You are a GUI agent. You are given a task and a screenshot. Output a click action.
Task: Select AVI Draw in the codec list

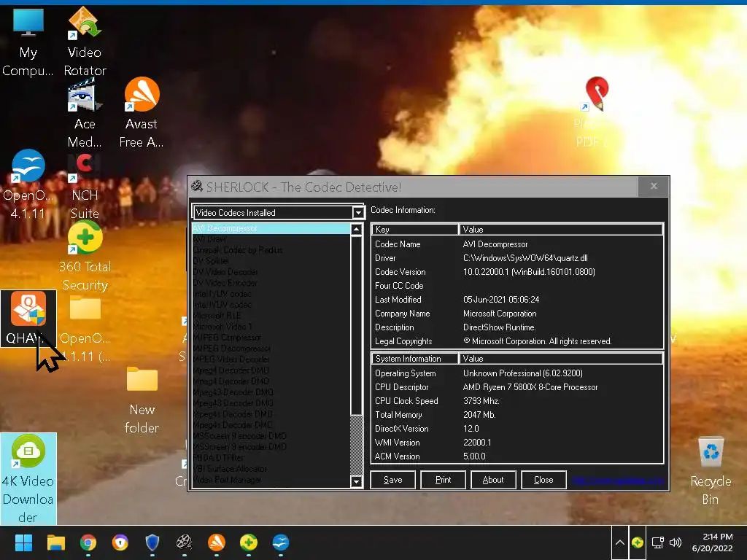pyautogui.click(x=271, y=239)
